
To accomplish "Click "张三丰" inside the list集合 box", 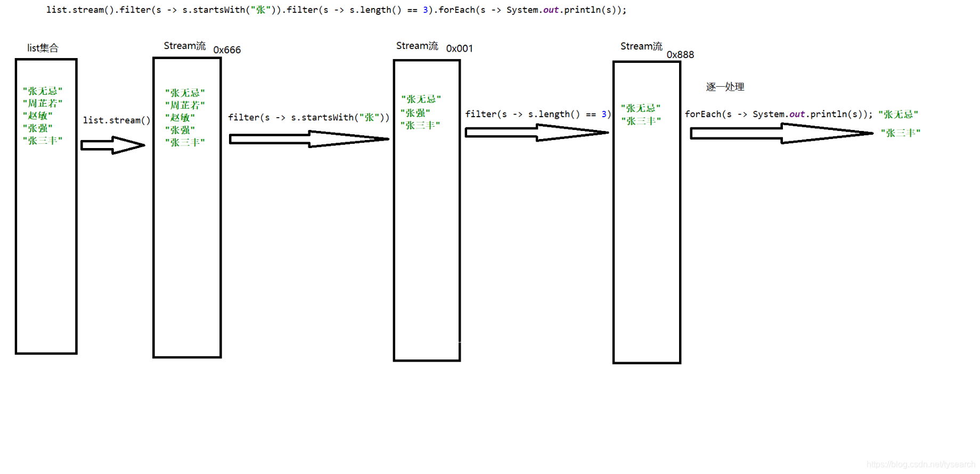I will click(43, 141).
